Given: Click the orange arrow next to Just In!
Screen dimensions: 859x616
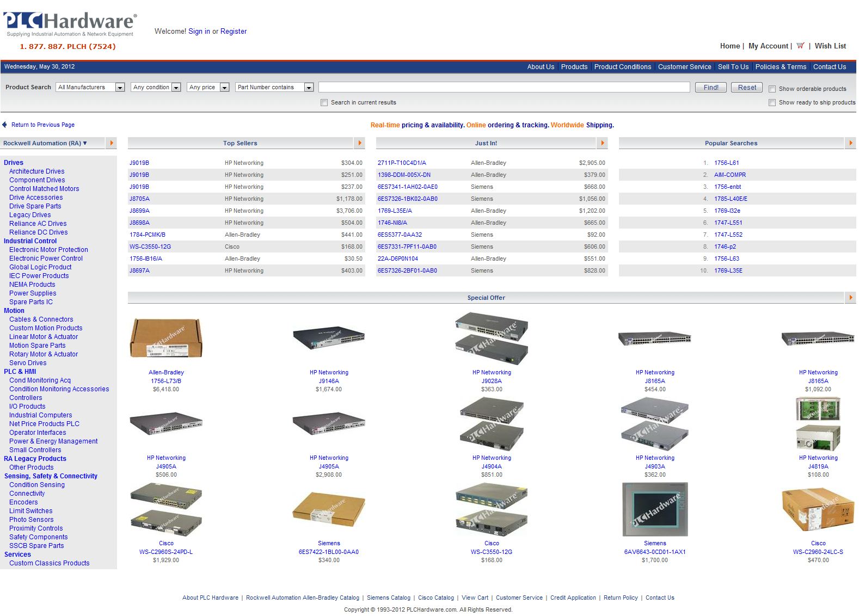Looking at the screenshot, I should click(602, 143).
